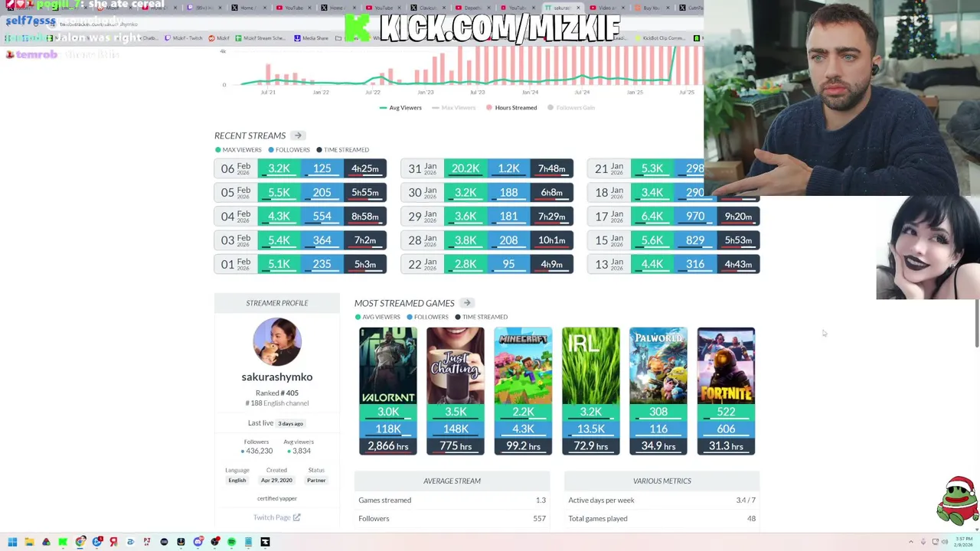Select the '436,230' followers count
The height and width of the screenshot is (551, 980).
pyautogui.click(x=259, y=451)
